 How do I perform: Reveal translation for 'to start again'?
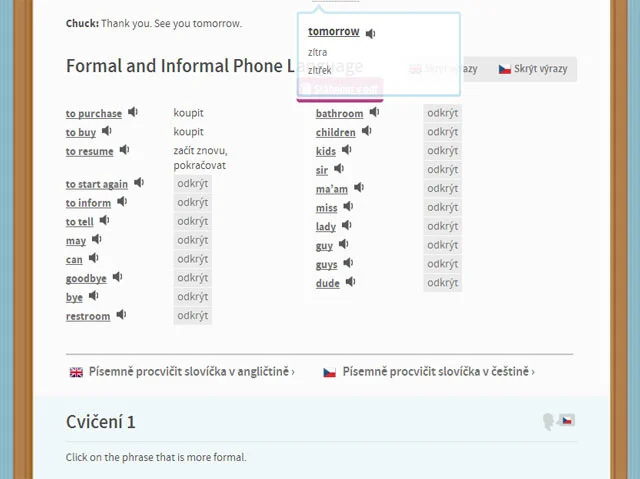click(193, 184)
